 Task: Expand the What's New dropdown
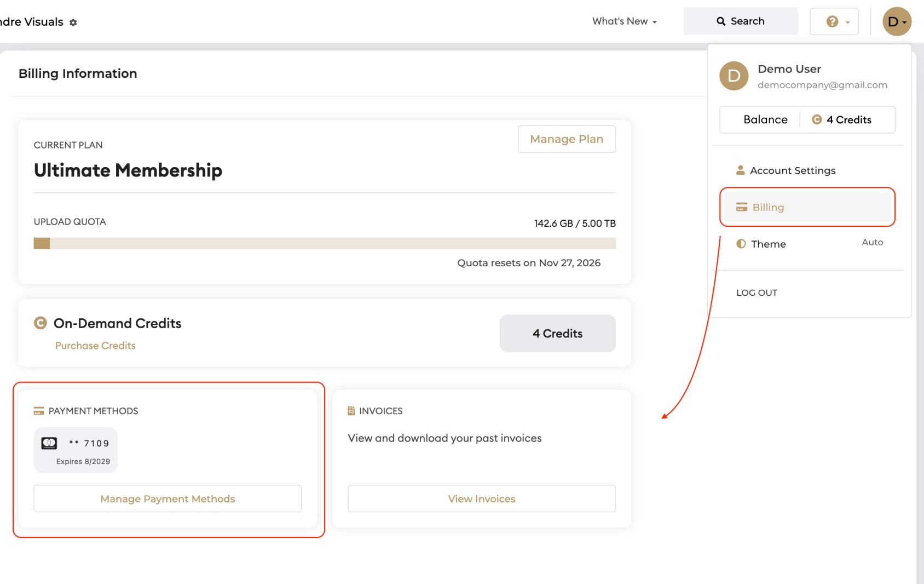[x=625, y=21]
